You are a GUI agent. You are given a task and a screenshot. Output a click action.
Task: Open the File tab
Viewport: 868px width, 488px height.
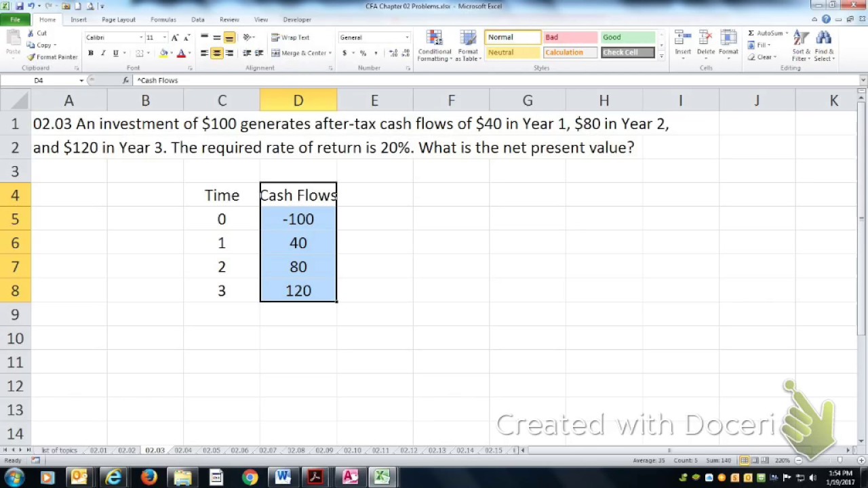(x=15, y=20)
